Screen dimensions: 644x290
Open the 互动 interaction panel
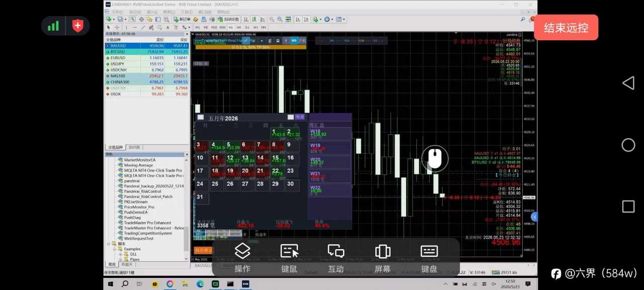pos(336,258)
